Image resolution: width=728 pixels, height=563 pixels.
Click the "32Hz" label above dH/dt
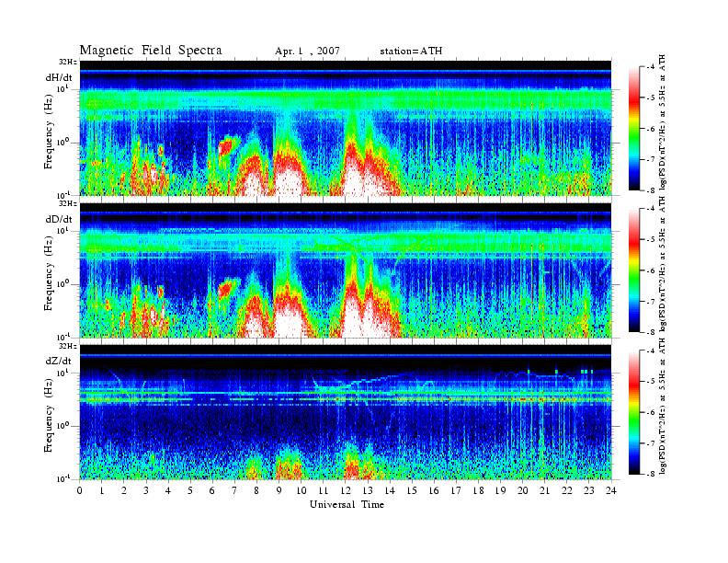68,62
